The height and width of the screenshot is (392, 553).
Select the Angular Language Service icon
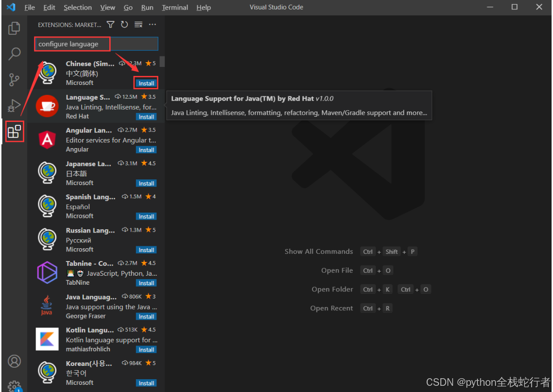pos(47,140)
